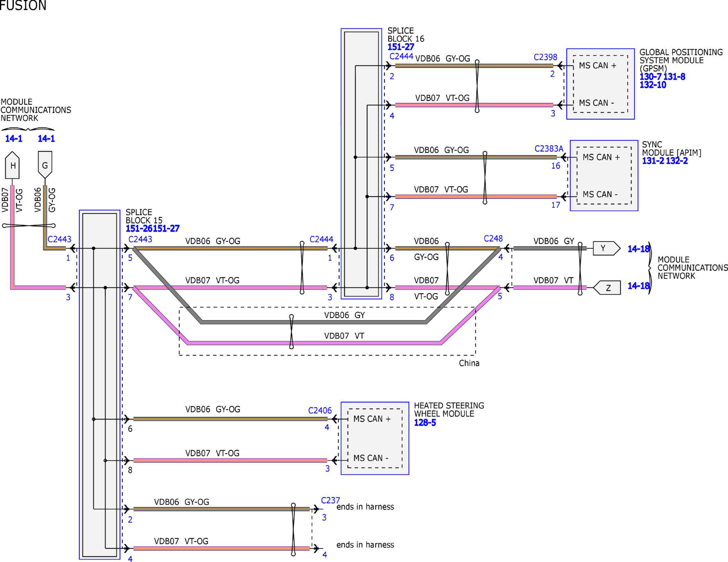This screenshot has height=562, width=728.
Task: Click the China region label
Action: point(469,363)
